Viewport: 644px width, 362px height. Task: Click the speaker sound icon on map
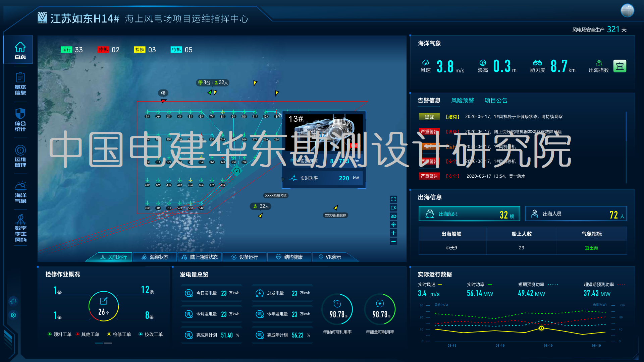163,93
